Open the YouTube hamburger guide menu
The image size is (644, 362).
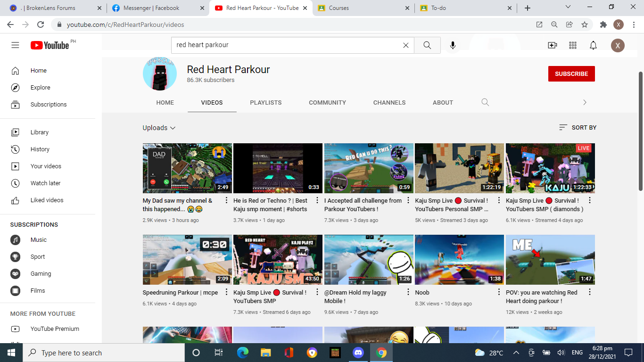point(15,45)
